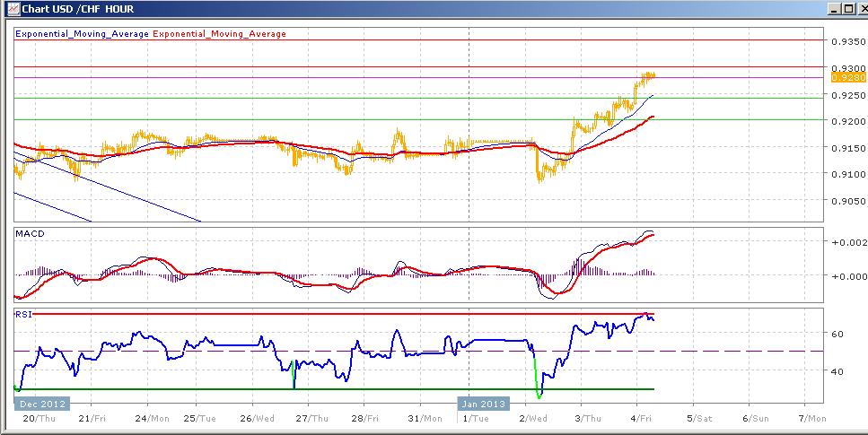
Task: Click the Jan 2013 month marker
Action: pos(483,404)
